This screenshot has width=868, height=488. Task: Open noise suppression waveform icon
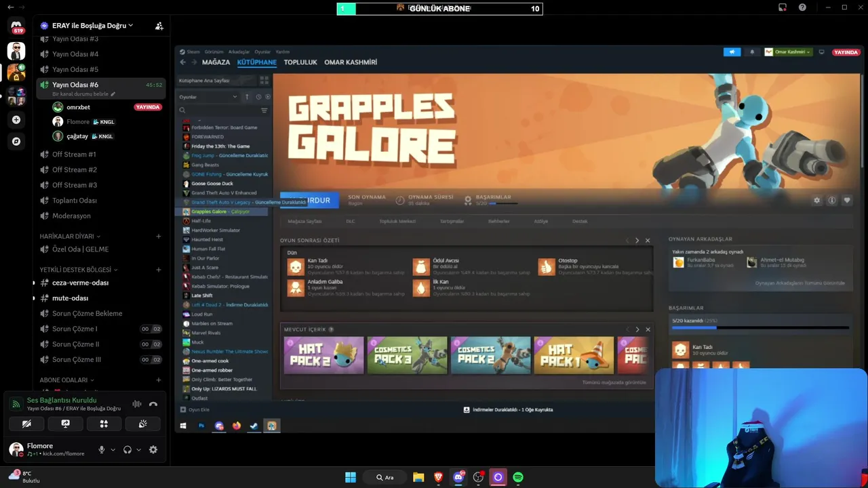(137, 404)
